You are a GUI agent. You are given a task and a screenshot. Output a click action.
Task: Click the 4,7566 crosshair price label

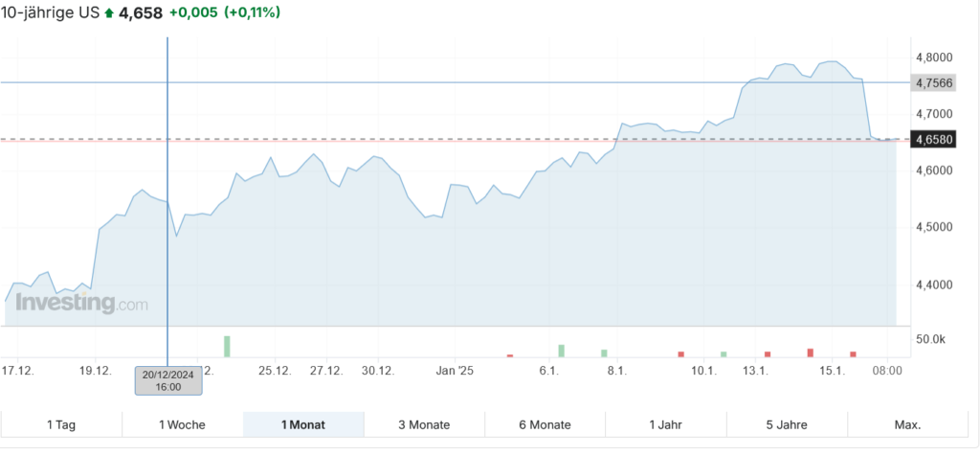pos(935,82)
